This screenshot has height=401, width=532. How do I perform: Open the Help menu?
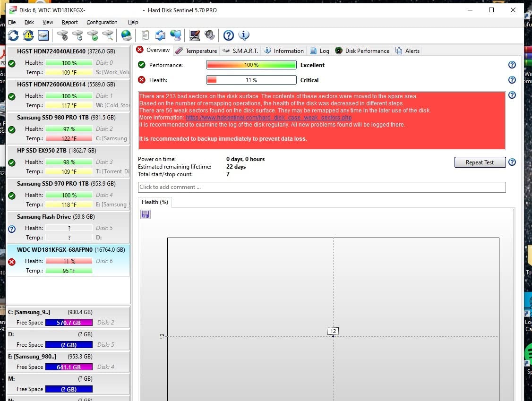pos(133,22)
